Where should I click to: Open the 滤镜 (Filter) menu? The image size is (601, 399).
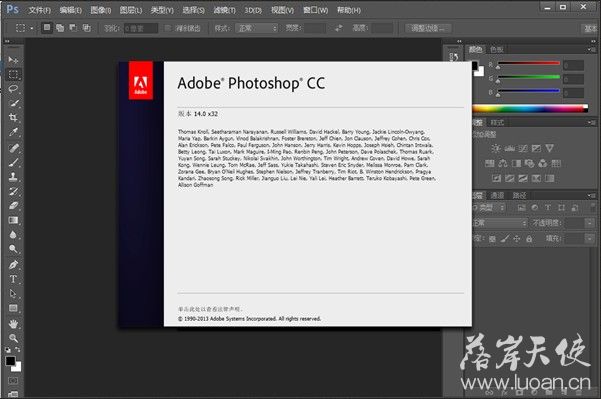(224, 10)
